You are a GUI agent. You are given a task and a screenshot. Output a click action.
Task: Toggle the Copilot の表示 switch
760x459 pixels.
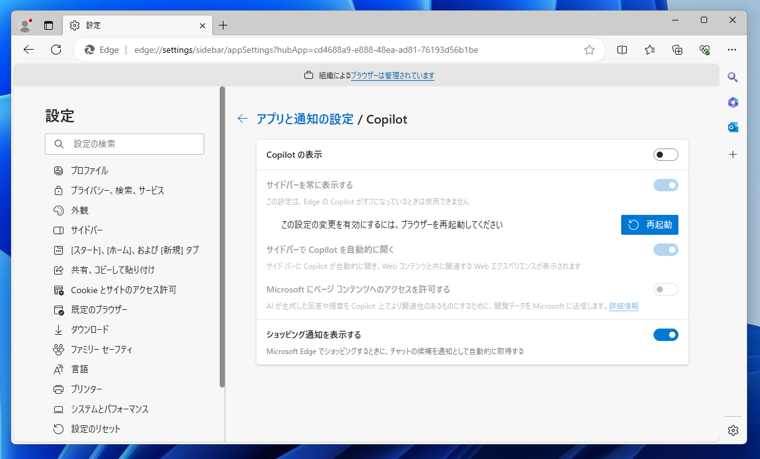(x=665, y=155)
